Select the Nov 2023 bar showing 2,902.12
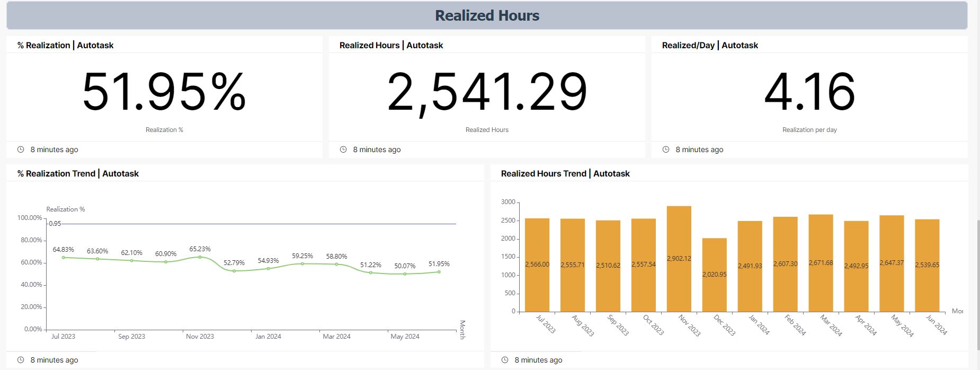 [x=679, y=259]
